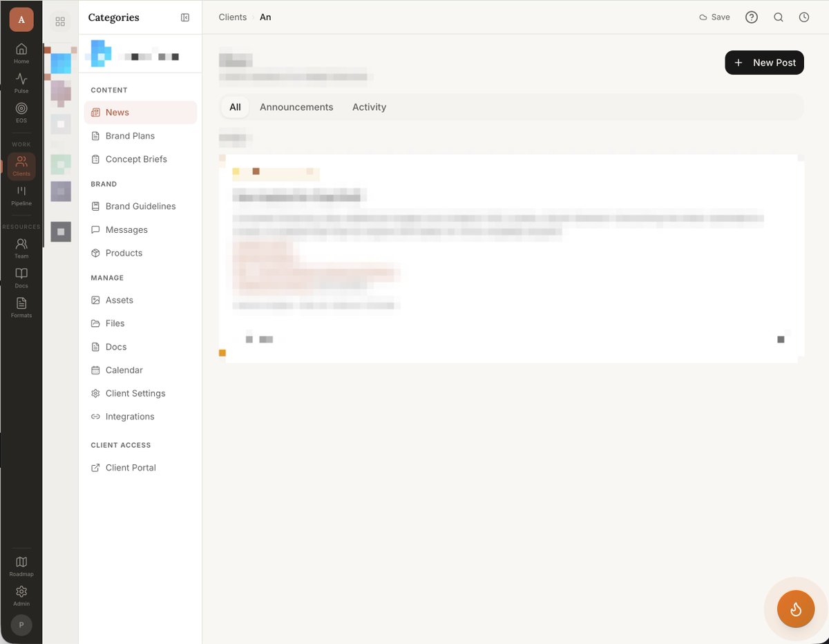
Task: Select the Clients section icon
Action: (21, 166)
